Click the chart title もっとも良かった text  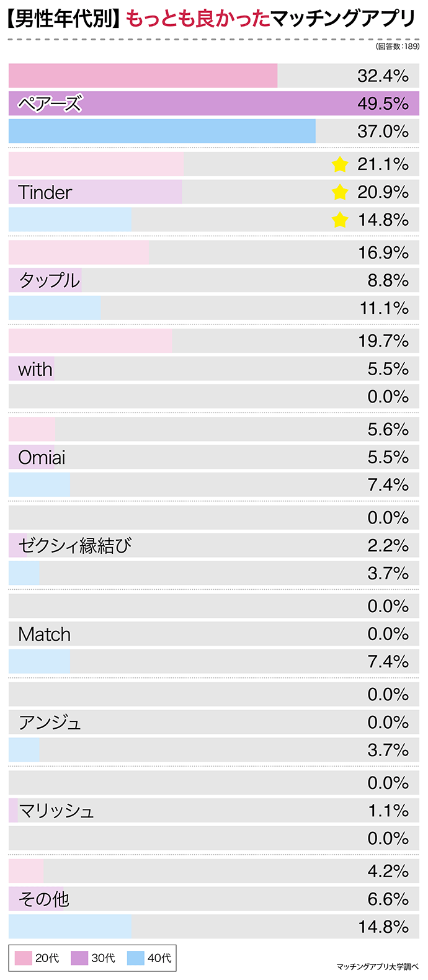[198, 20]
